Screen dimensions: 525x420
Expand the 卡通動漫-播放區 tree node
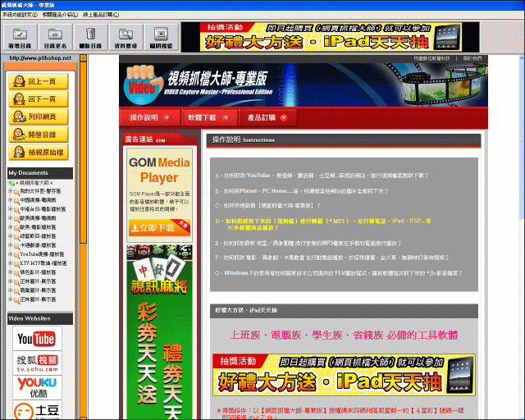11,245
